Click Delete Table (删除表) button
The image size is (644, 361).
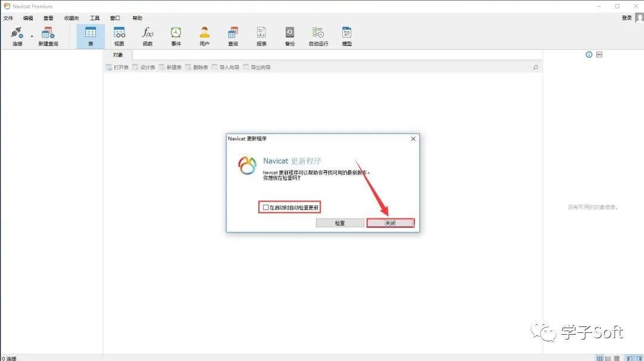click(196, 67)
